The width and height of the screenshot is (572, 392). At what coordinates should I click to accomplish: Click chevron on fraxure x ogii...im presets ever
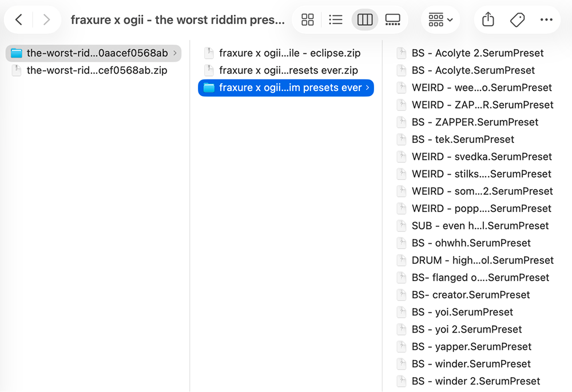(x=367, y=88)
